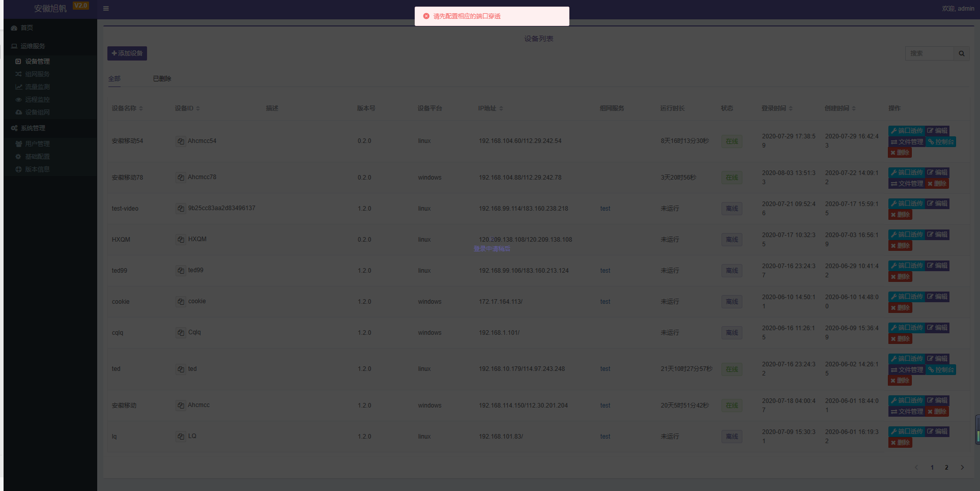980x491 pixels.
Task: Click 编辑 for cookie device
Action: coord(937,297)
